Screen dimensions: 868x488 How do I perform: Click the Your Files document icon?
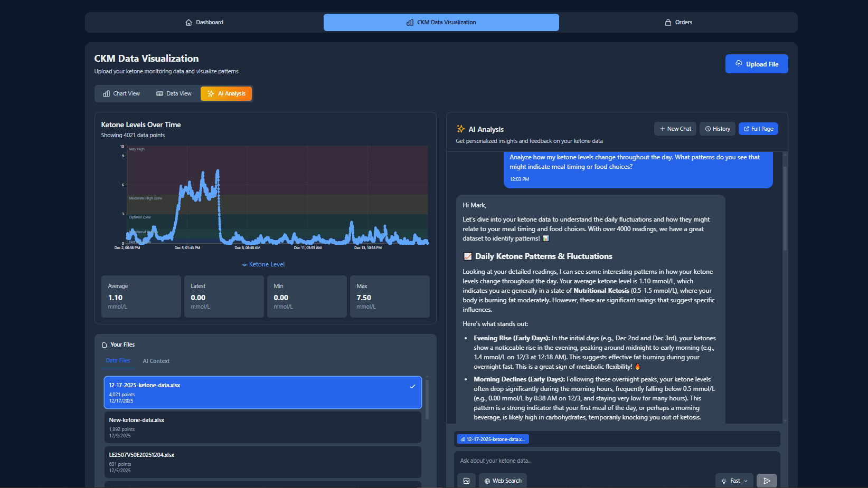(x=105, y=345)
